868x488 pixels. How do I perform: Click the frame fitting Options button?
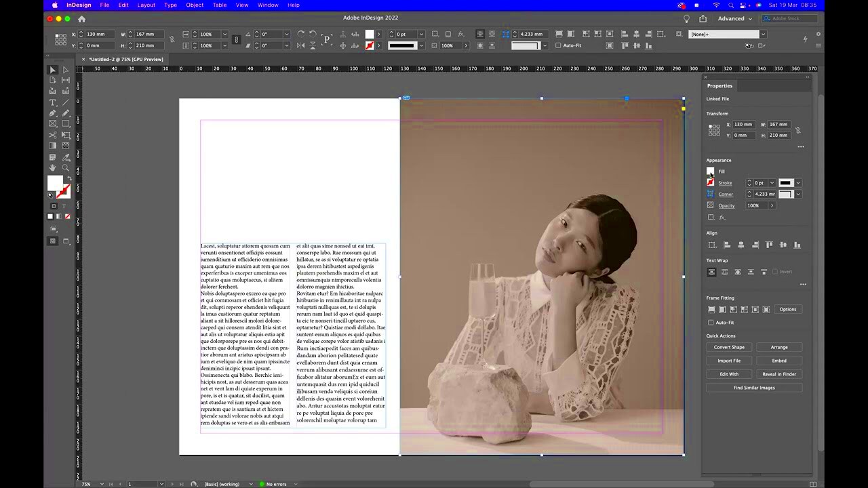tap(787, 309)
